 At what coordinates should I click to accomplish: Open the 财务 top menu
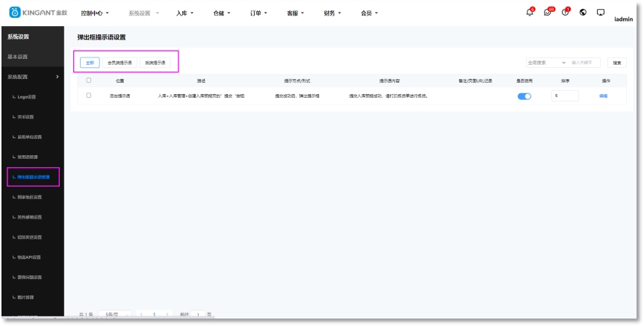[x=332, y=13]
